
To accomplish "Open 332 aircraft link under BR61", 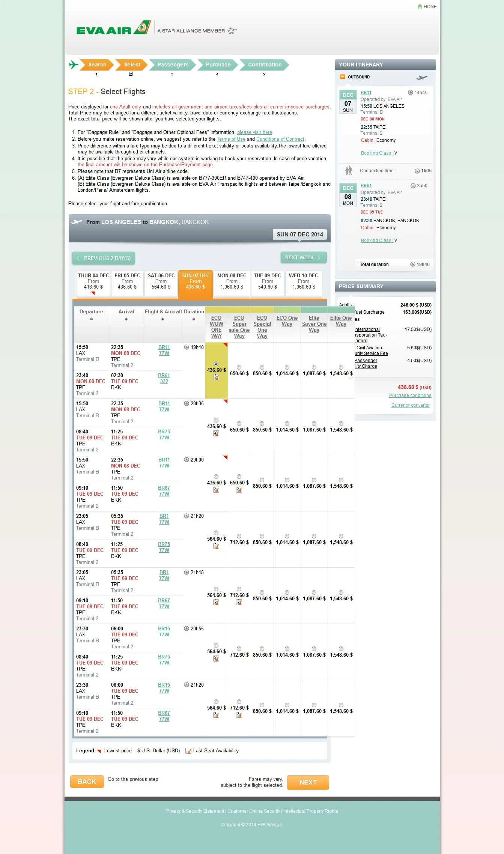I will click(x=164, y=382).
